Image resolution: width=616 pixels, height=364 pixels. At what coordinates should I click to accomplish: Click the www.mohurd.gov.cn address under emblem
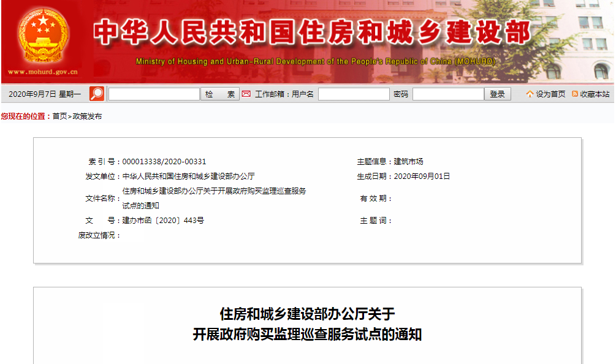click(x=42, y=72)
